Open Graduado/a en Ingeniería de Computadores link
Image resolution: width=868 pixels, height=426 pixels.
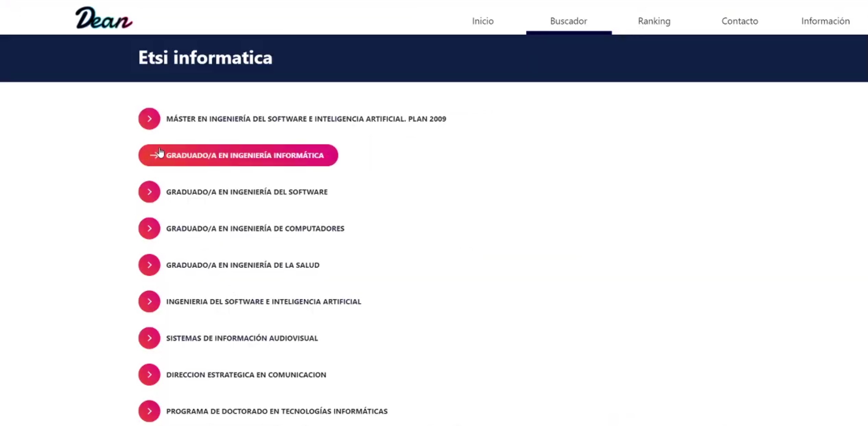pyautogui.click(x=255, y=229)
